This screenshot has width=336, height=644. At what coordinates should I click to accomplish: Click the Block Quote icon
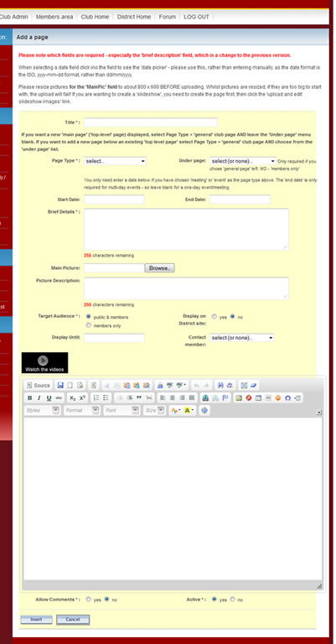pyautogui.click(x=139, y=398)
